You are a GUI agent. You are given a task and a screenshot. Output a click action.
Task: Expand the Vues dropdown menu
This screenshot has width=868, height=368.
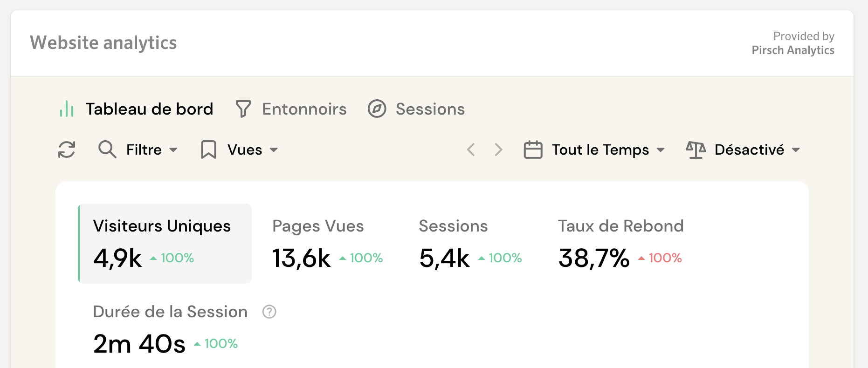[x=253, y=150]
